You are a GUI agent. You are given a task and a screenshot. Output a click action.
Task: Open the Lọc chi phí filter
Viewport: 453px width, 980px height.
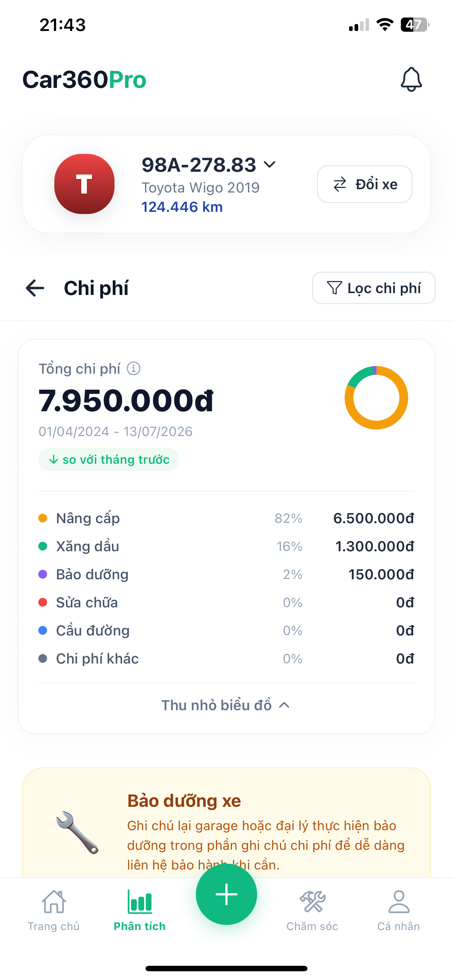(x=373, y=288)
